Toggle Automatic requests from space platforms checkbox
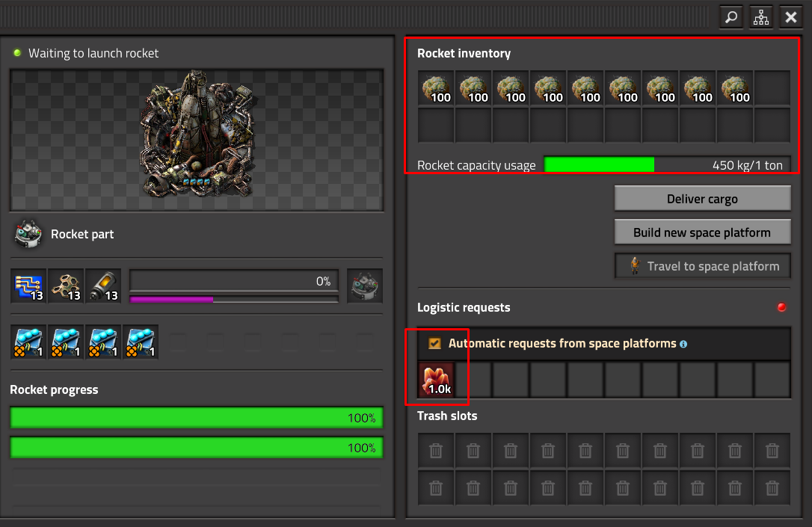This screenshot has height=527, width=812. (x=435, y=343)
